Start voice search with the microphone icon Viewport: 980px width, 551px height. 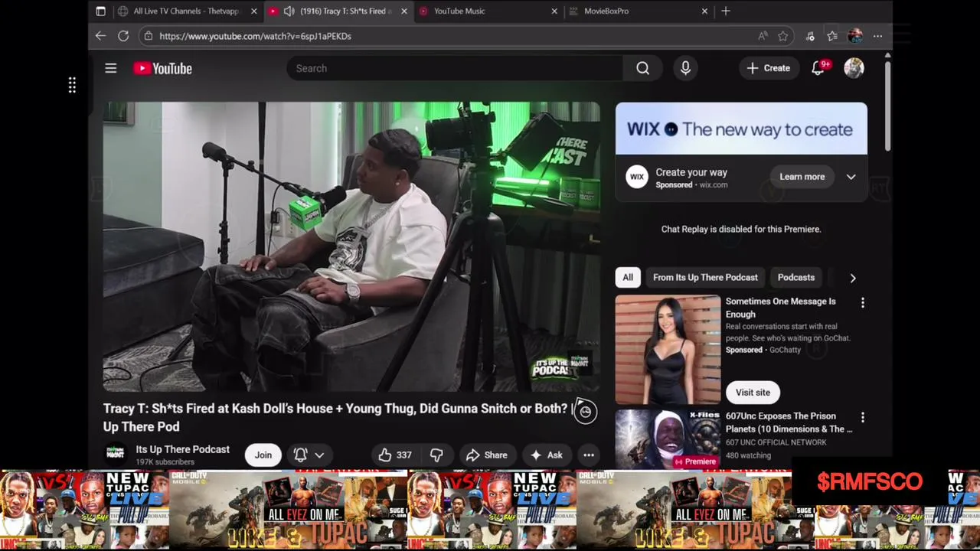click(x=685, y=68)
